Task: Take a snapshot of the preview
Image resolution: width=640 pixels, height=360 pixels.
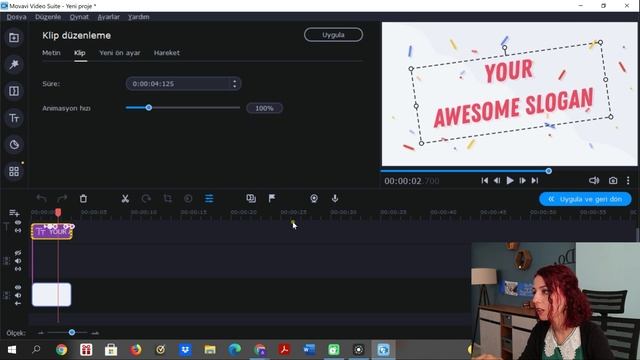Action: pos(613,180)
